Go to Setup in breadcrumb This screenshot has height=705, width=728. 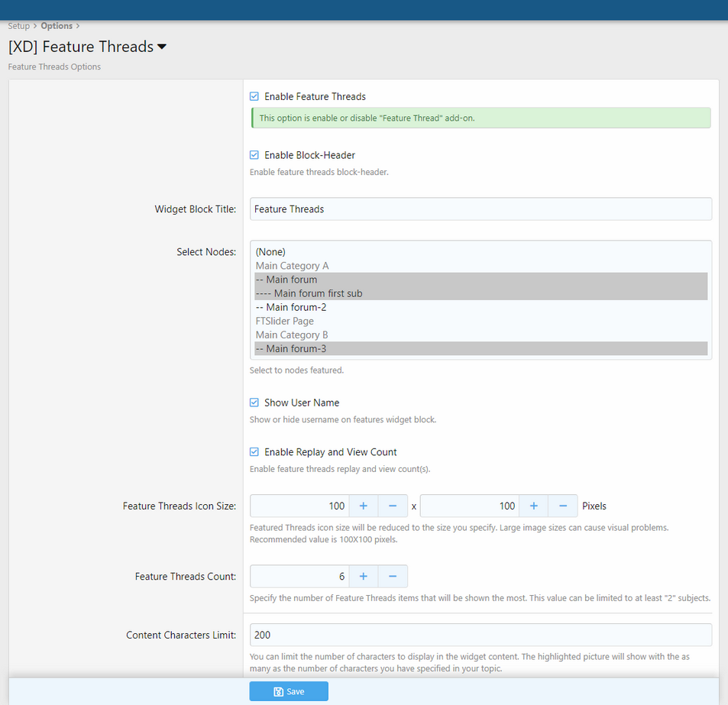click(x=18, y=26)
